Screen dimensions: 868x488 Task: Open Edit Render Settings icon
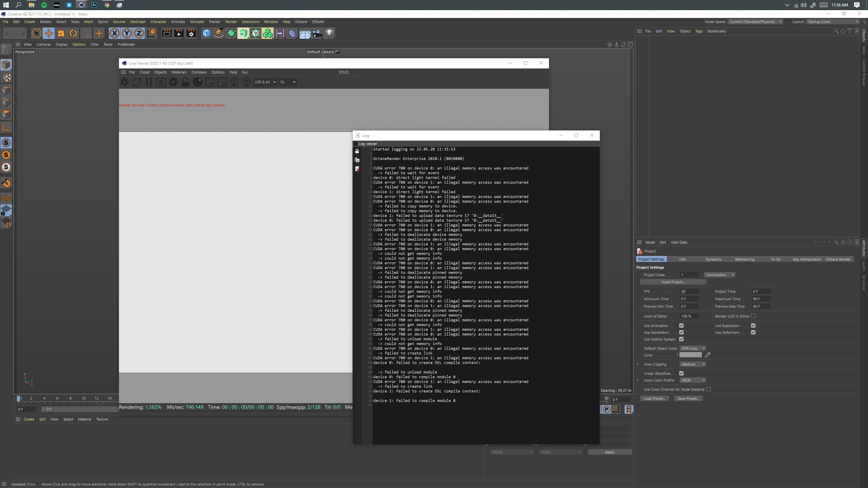coord(191,33)
